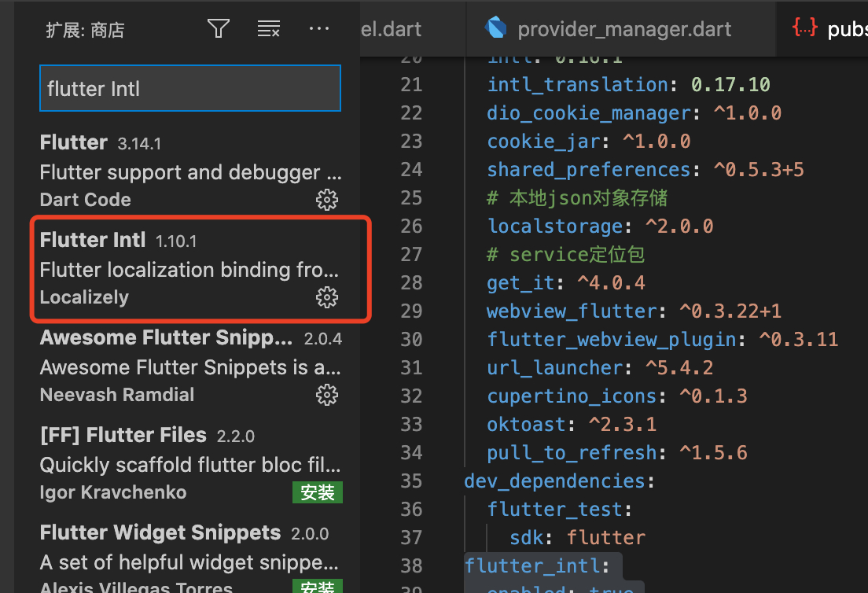Switch to provider_manager.dart tab
This screenshot has height=593, width=868.
pos(622,28)
